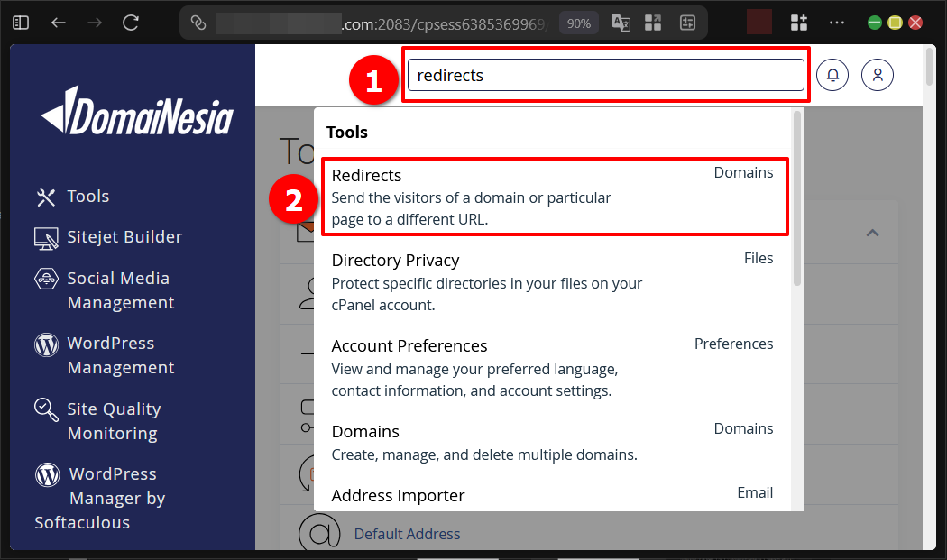Collapse the panel using the up chevron
This screenshot has width=947, height=560.
pyautogui.click(x=871, y=232)
